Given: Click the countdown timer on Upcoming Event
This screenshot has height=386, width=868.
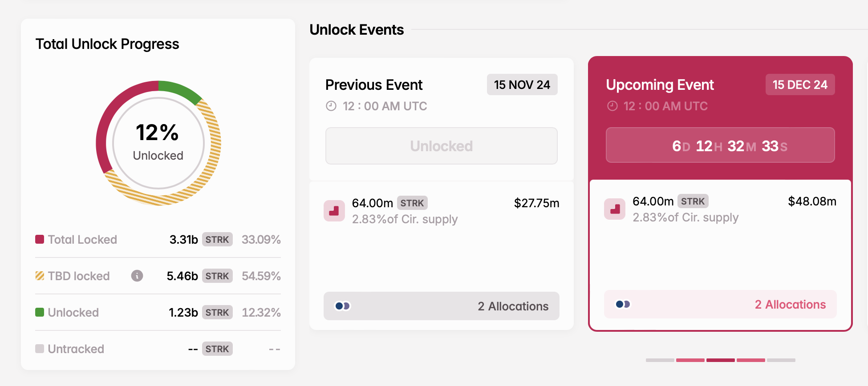Looking at the screenshot, I should click(720, 145).
